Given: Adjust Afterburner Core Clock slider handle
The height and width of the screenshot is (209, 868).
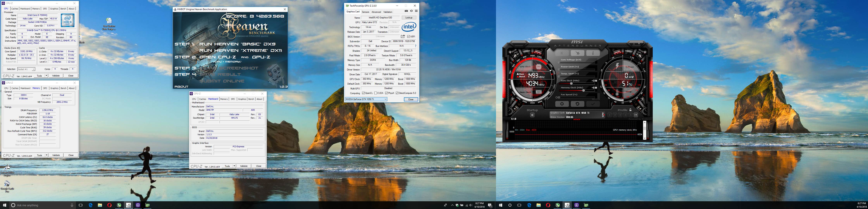Looking at the screenshot, I should (x=571, y=83).
